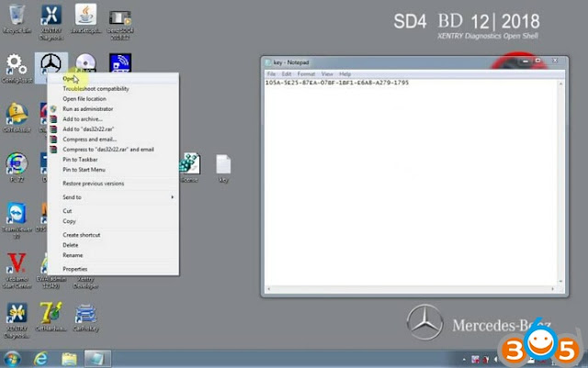588x368 pixels.
Task: Choose Compress to "das32r22.rar" and email
Action: pos(113,150)
